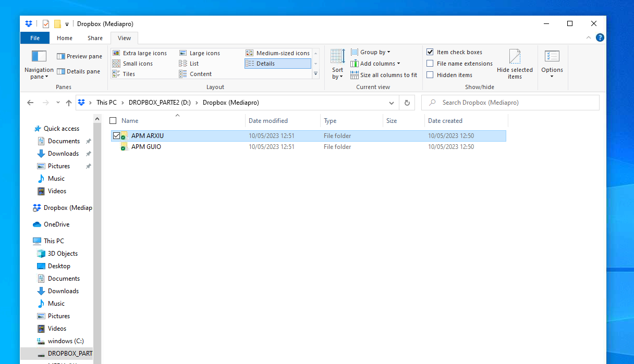634x364 pixels.
Task: Open the File menu tab
Action: (35, 38)
